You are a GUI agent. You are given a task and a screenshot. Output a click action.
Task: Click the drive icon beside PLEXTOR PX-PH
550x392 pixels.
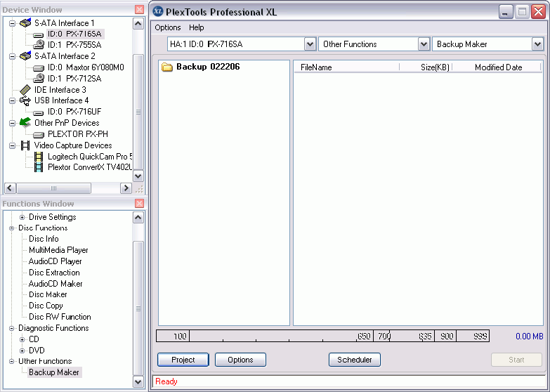tap(39, 135)
